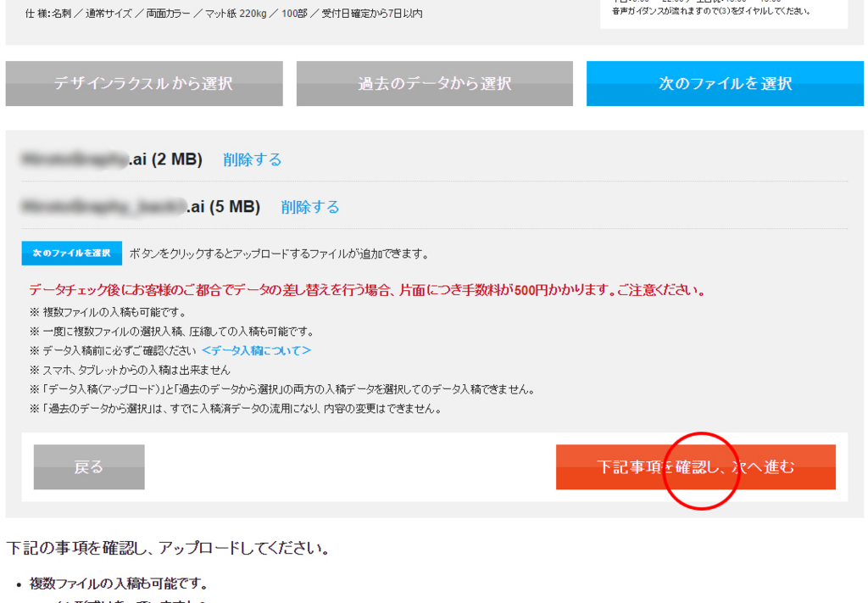
Task: Open the データ入稿について link
Action: [x=256, y=350]
